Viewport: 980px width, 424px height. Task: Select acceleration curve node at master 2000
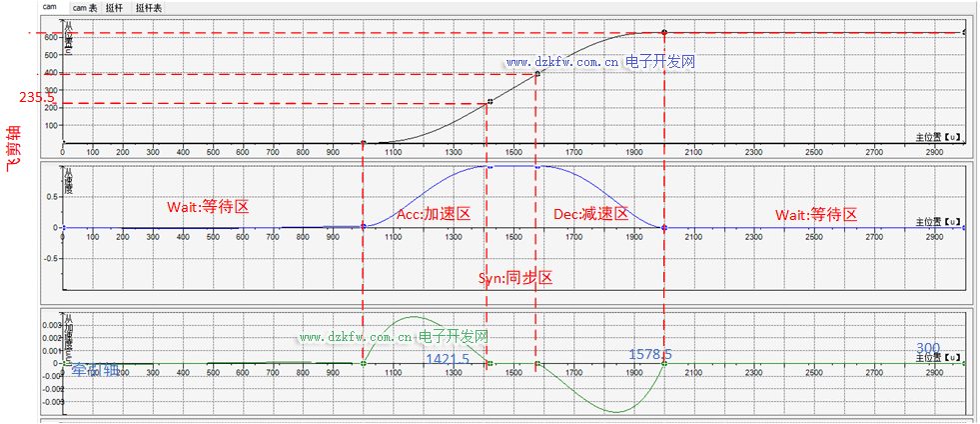[663, 363]
